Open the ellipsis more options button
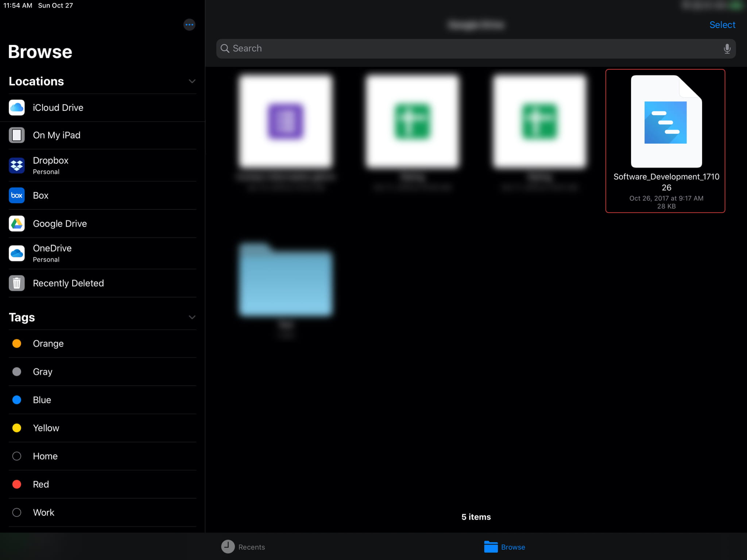747x560 pixels. coord(189,25)
